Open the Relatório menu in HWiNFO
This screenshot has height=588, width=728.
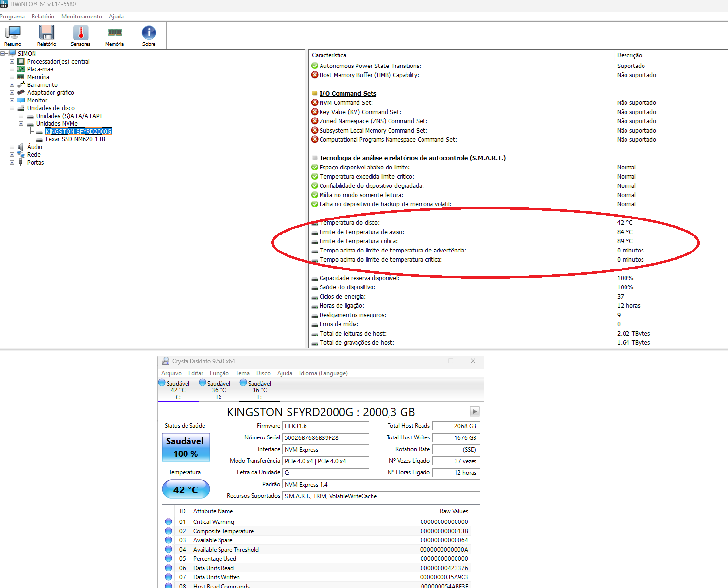(43, 17)
